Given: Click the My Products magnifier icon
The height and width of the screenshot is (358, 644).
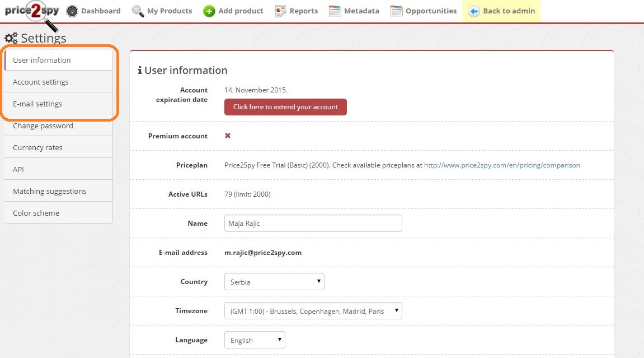Looking at the screenshot, I should 138,11.
